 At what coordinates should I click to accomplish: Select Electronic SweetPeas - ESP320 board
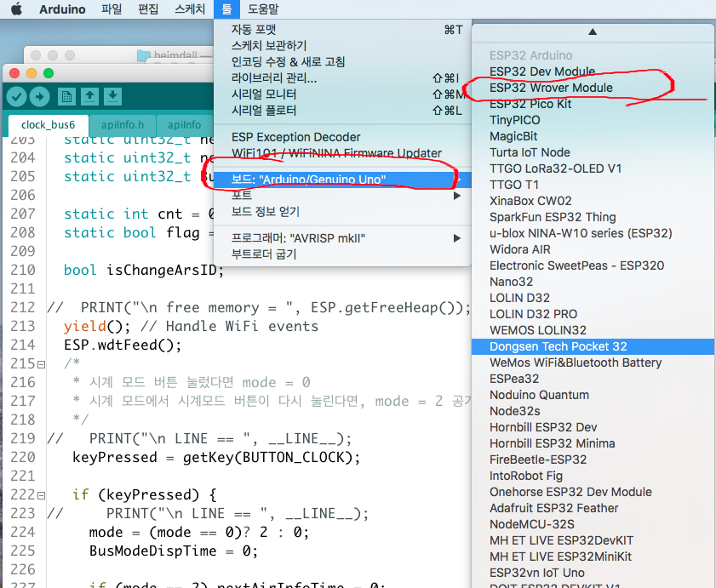click(x=593, y=265)
